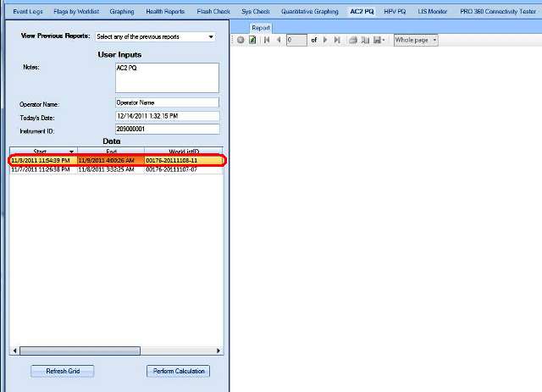542x392 pixels.
Task: Click the print layout icon
Action: (364, 40)
